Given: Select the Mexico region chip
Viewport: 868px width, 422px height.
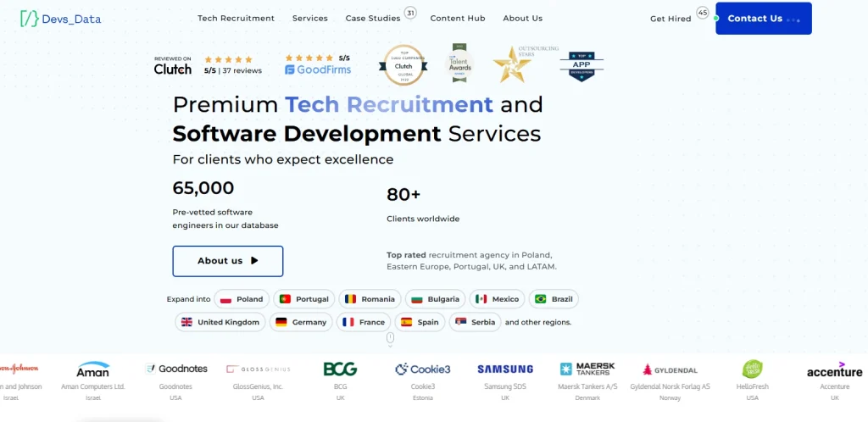Looking at the screenshot, I should 497,299.
